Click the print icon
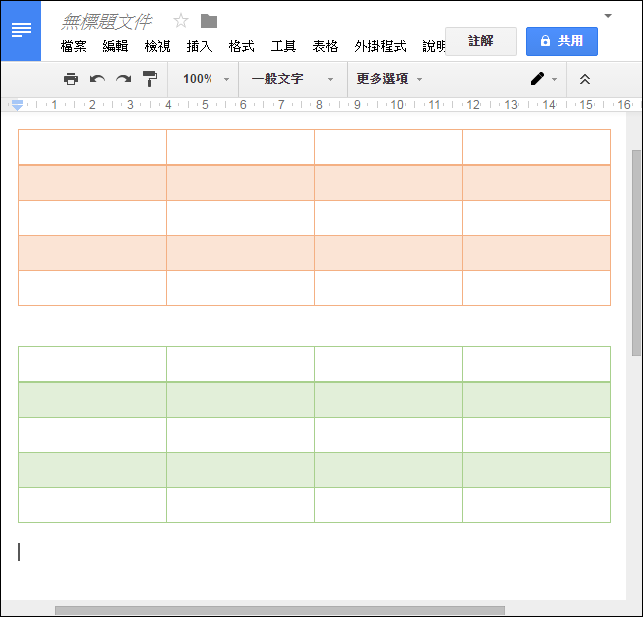Viewport: 643px width, 617px height. pos(71,79)
